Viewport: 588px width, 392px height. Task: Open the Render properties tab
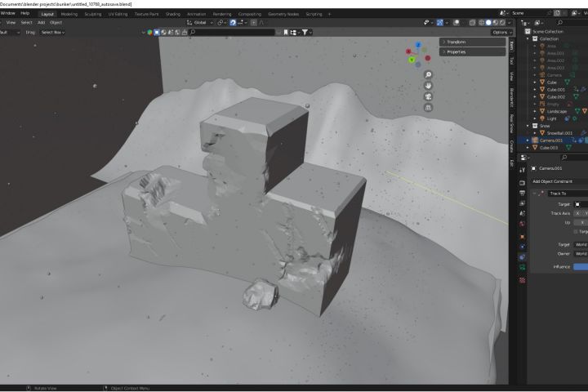[523, 183]
